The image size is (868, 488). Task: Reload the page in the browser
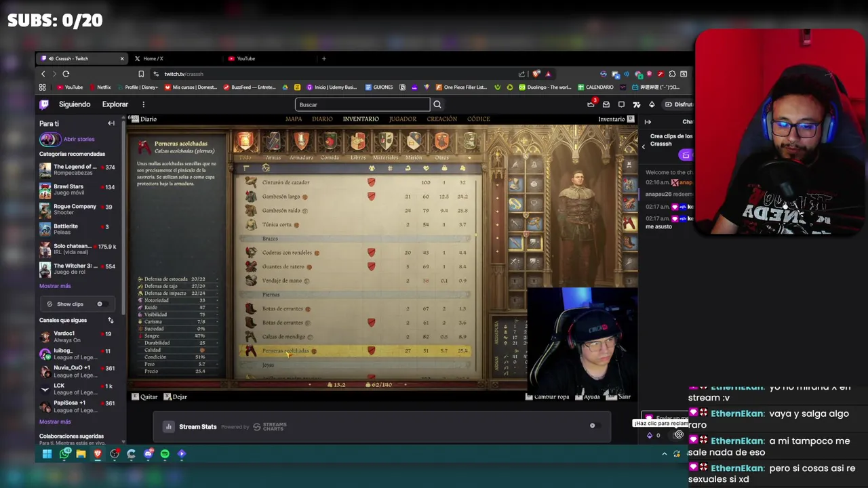click(66, 74)
